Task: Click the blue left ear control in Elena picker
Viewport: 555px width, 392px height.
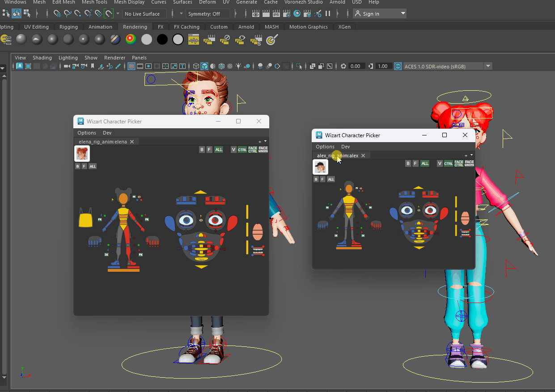Action: click(170, 223)
